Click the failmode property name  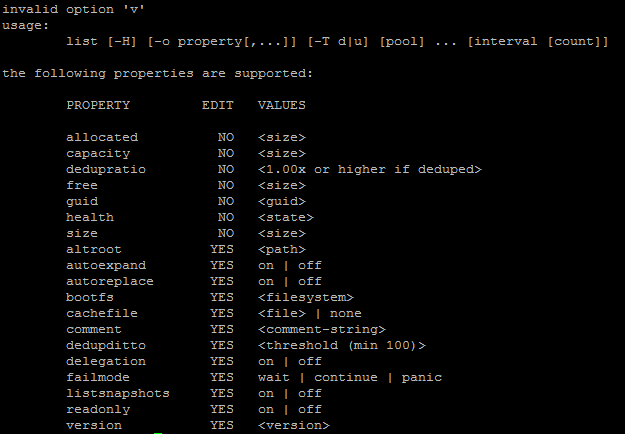click(x=98, y=377)
